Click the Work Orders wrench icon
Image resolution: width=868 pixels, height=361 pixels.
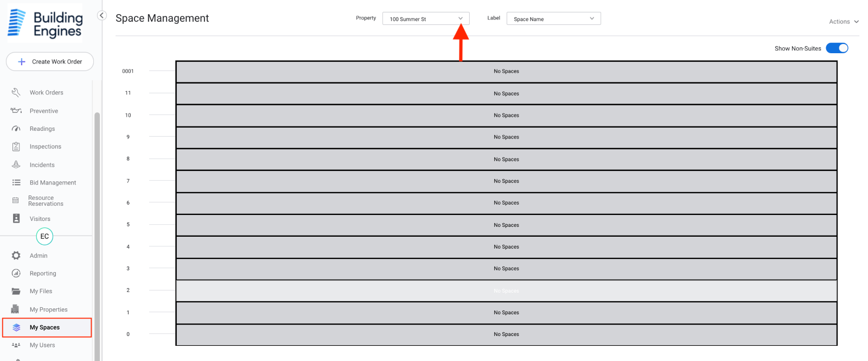pos(16,92)
